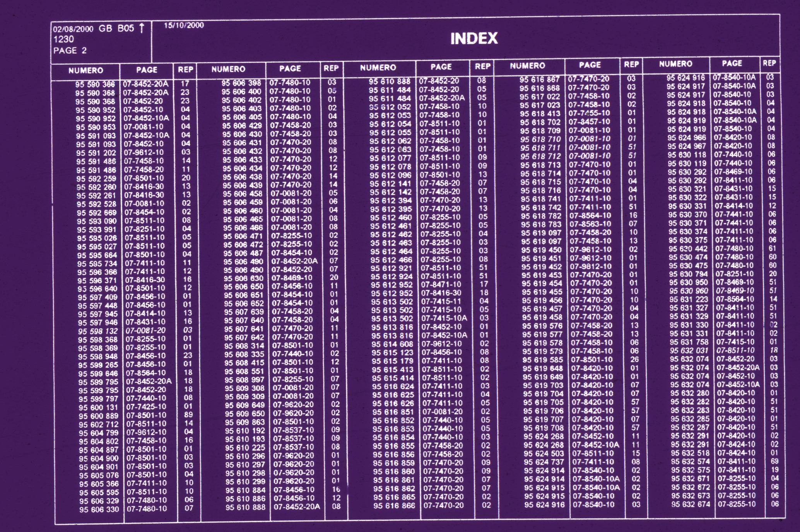
Task: Select numero 95 616 866
Action: click(x=394, y=505)
